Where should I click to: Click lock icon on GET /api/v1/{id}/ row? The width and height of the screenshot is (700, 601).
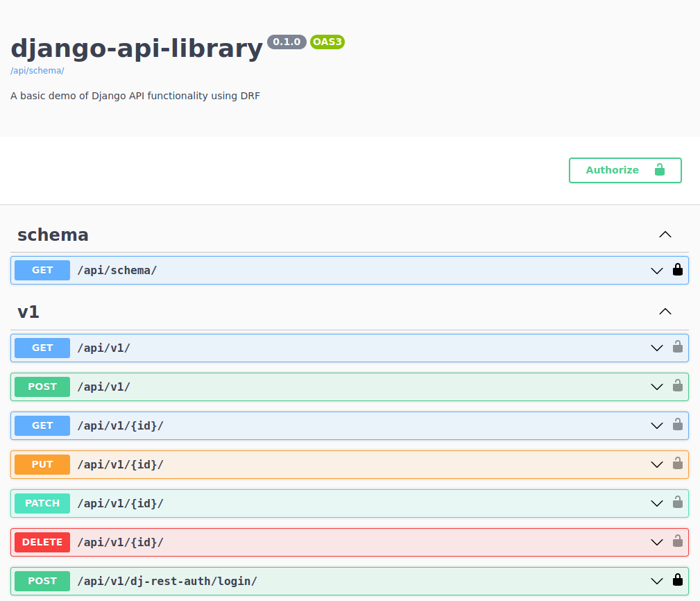coord(678,425)
